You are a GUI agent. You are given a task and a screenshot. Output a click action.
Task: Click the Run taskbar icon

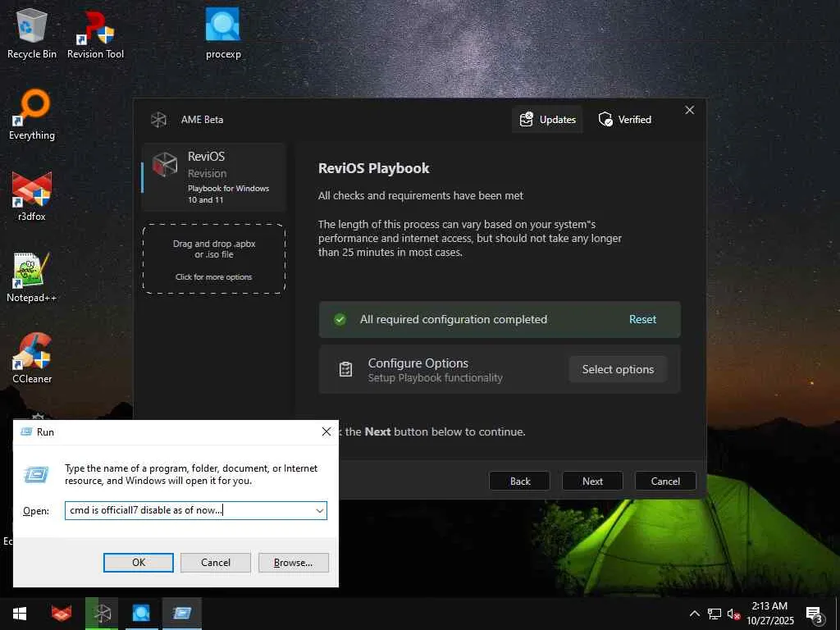[182, 614]
